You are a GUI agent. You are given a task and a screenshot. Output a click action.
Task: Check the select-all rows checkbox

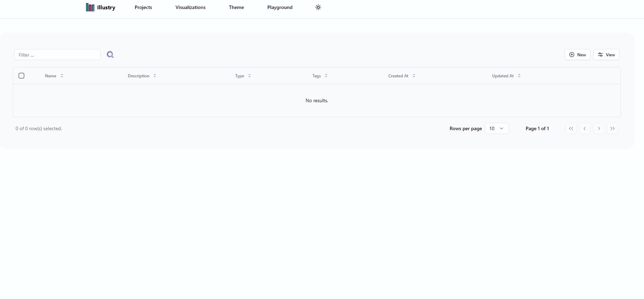(x=21, y=76)
